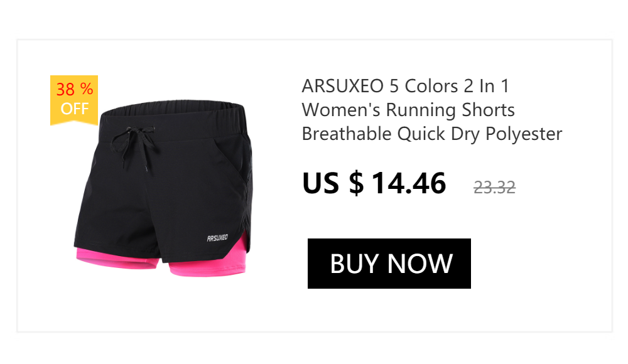Viewport: 628px width, 364px height.
Task: Select the product title starting with ARSUXEO 5 Colors
Action: (x=432, y=110)
